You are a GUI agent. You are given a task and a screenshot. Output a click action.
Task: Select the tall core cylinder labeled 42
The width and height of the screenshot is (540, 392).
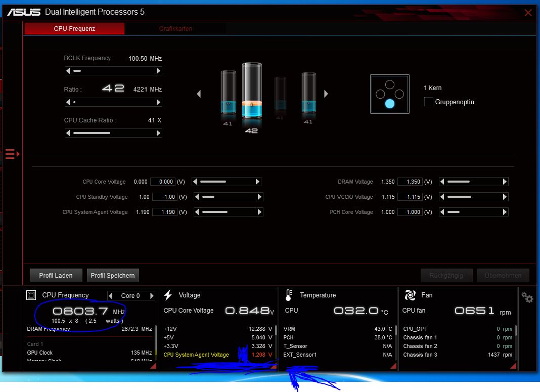252,91
